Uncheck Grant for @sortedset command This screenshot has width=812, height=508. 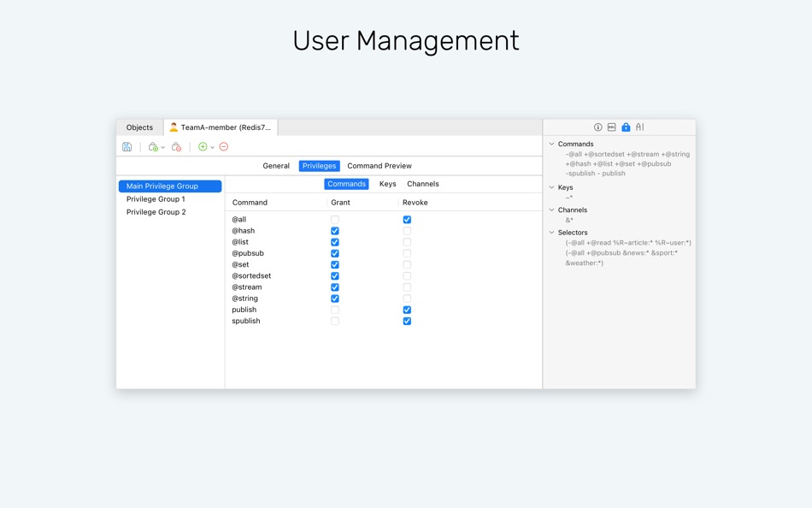point(335,275)
